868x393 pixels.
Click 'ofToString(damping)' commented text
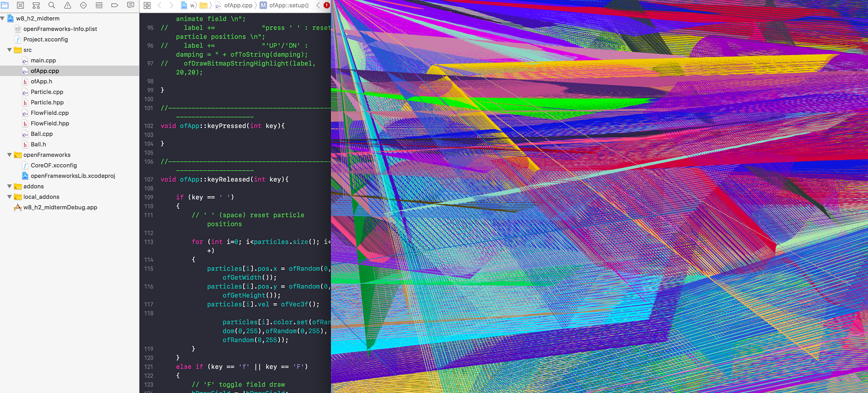pyautogui.click(x=267, y=55)
